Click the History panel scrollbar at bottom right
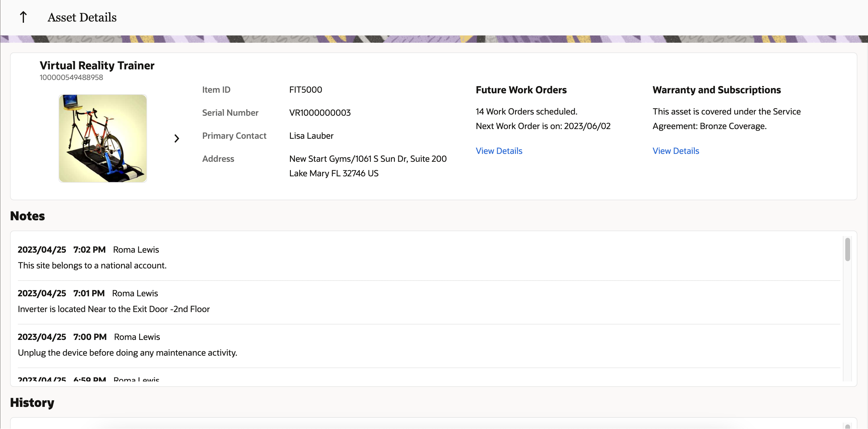 (847, 426)
